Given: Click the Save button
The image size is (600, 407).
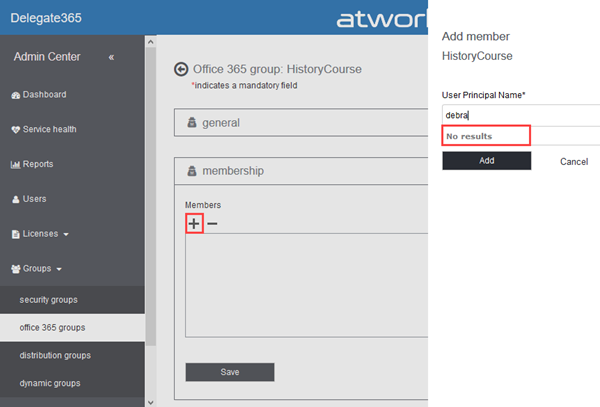Looking at the screenshot, I should tap(230, 372).
